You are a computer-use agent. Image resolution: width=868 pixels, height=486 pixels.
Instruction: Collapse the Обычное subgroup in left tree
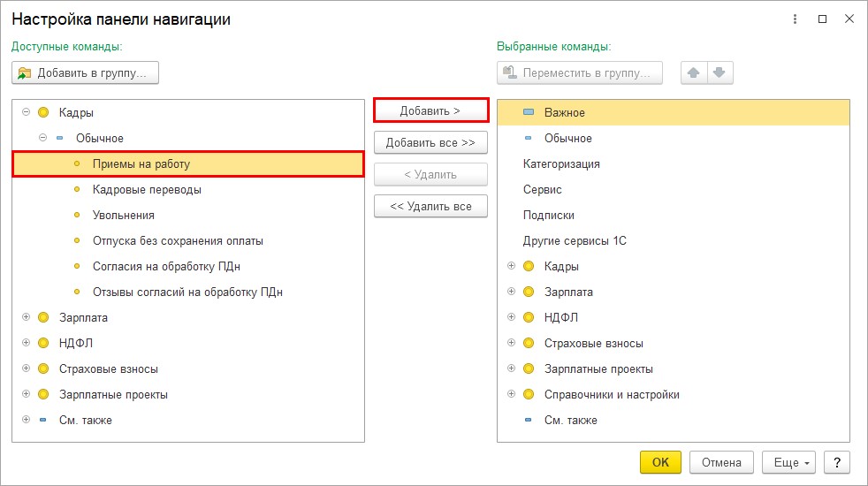(x=42, y=139)
